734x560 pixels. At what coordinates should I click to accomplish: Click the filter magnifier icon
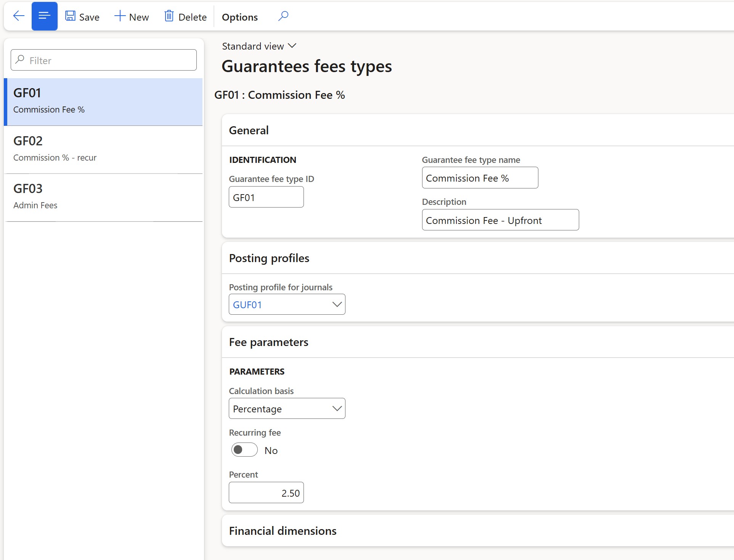pos(20,60)
